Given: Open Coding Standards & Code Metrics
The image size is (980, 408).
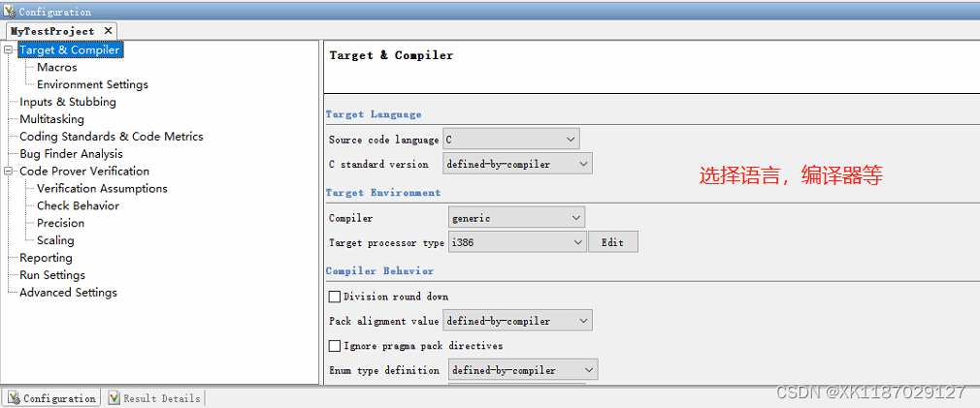Looking at the screenshot, I should [112, 137].
